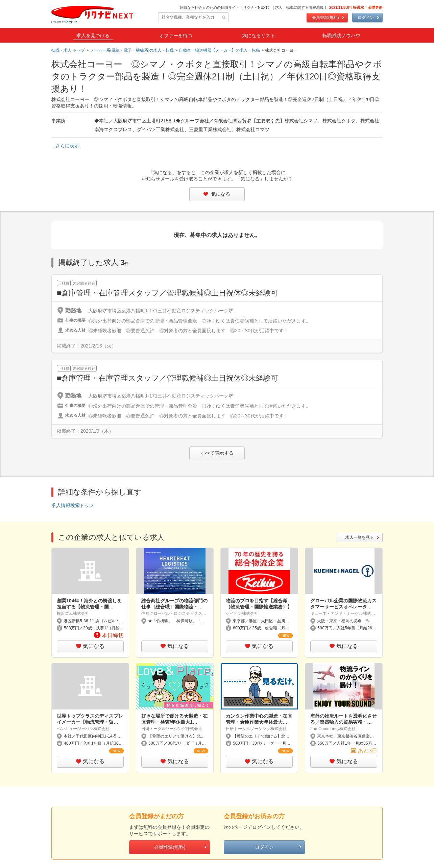Open カンタン作業中心の製造・在庫管理 job title
The image size is (434, 868).
(x=259, y=719)
